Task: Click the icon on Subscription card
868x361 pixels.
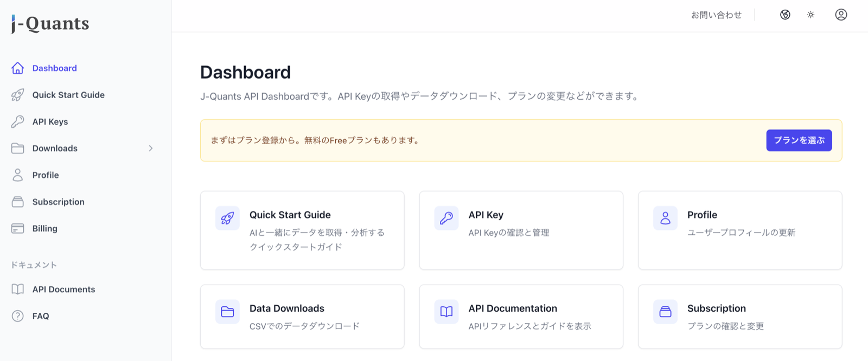Action: [x=665, y=312]
